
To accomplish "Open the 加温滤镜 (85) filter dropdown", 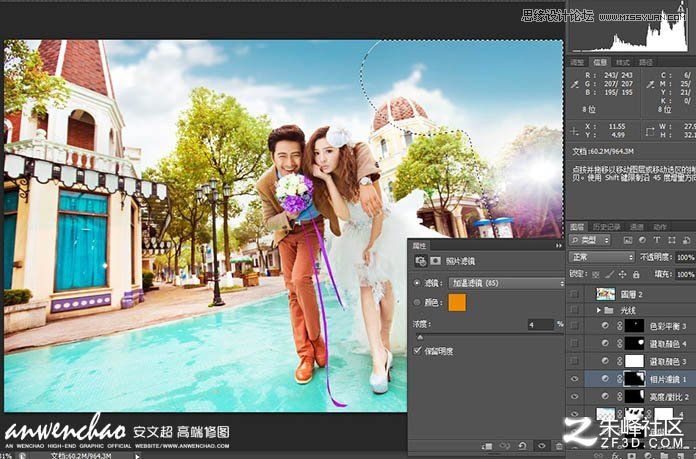I will pos(506,283).
